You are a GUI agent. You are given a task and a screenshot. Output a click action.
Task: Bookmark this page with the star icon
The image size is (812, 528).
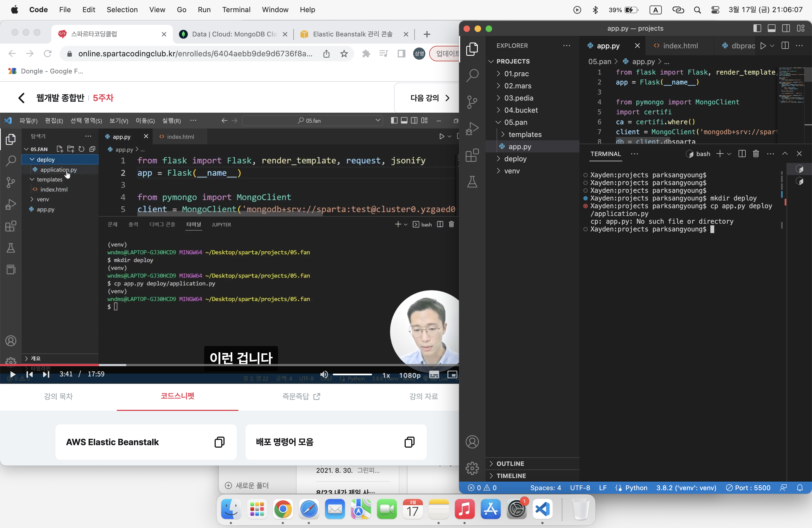(x=344, y=54)
